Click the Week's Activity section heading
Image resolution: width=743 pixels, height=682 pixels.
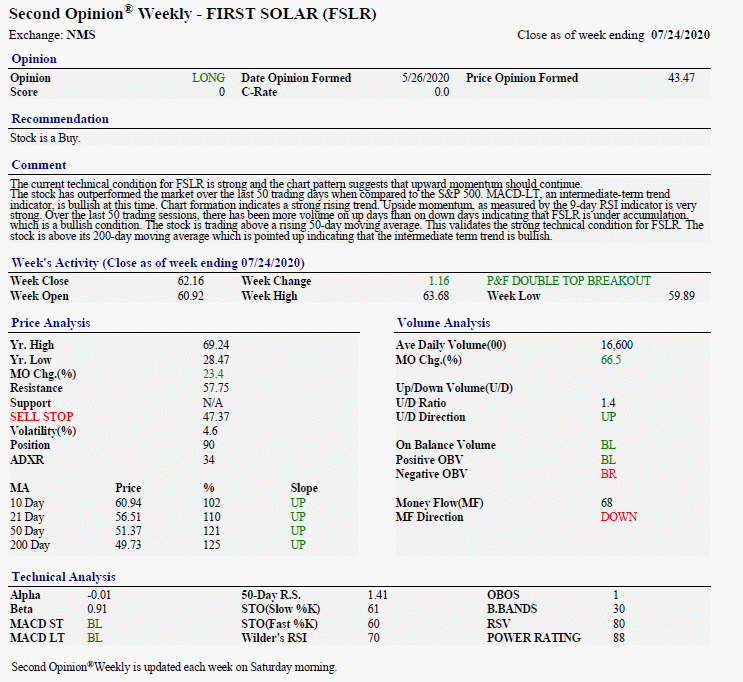click(x=158, y=263)
